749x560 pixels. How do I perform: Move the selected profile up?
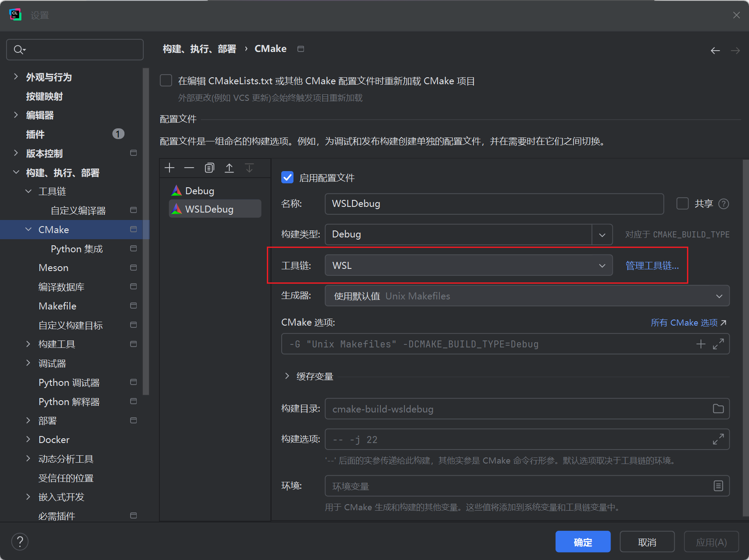click(x=229, y=168)
